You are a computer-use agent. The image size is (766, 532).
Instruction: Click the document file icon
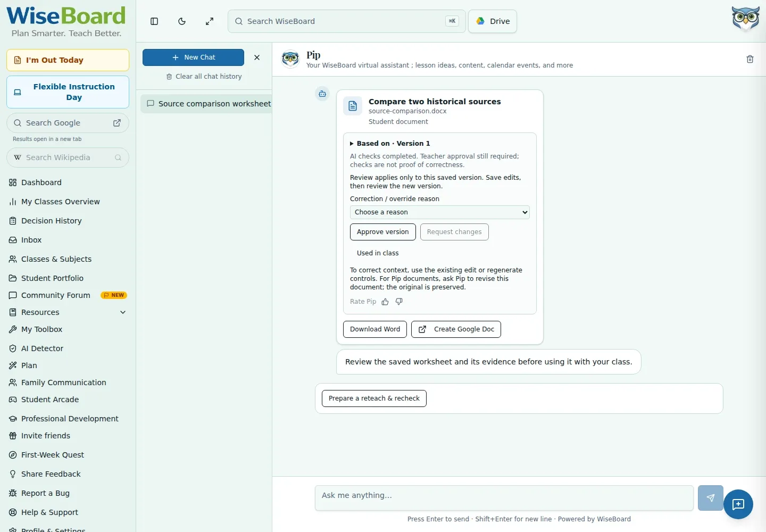coord(353,106)
